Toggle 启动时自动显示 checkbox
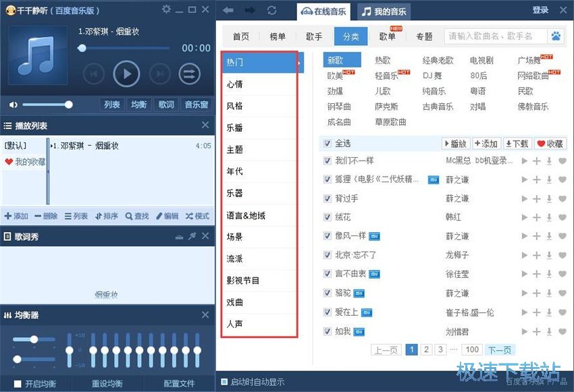Image resolution: width=574 pixels, height=392 pixels. point(224,382)
